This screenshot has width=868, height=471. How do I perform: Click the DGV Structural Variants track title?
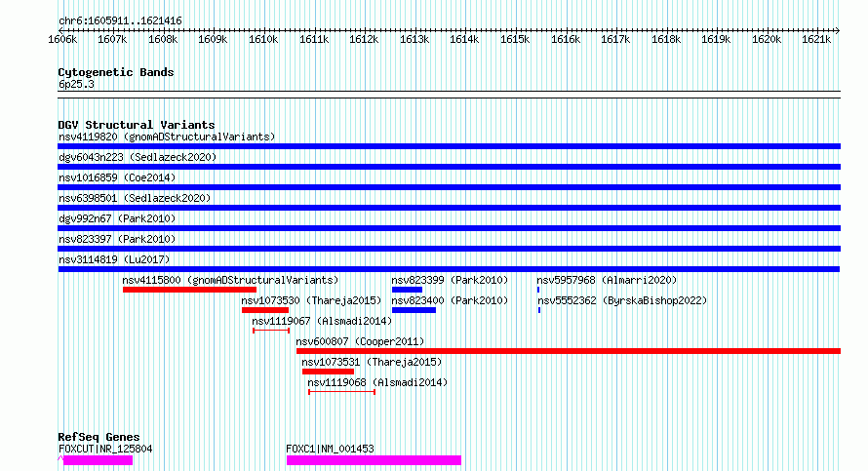[137, 125]
